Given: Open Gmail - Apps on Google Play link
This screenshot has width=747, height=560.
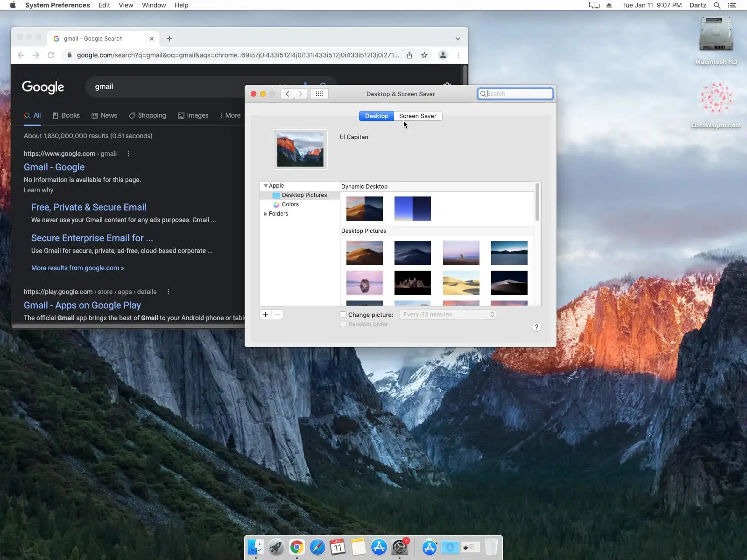Looking at the screenshot, I should click(x=82, y=305).
